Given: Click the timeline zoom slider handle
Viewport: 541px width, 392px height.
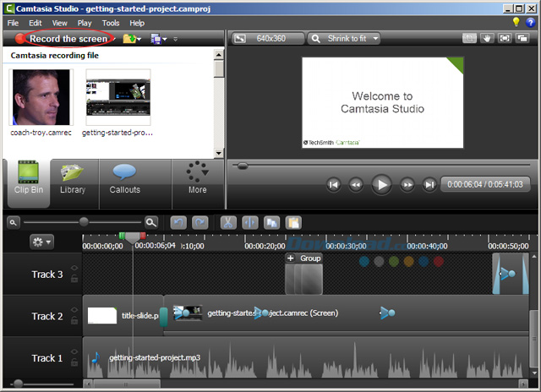Looking at the screenshot, I should coord(84,221).
